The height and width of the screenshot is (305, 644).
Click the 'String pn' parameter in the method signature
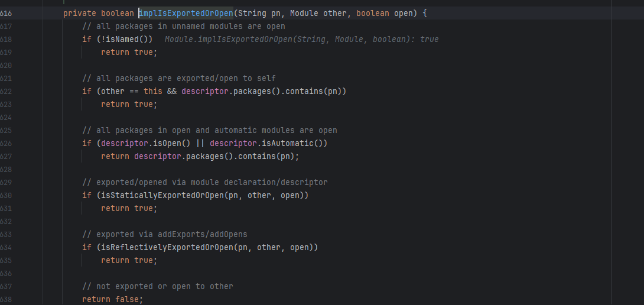tap(259, 13)
